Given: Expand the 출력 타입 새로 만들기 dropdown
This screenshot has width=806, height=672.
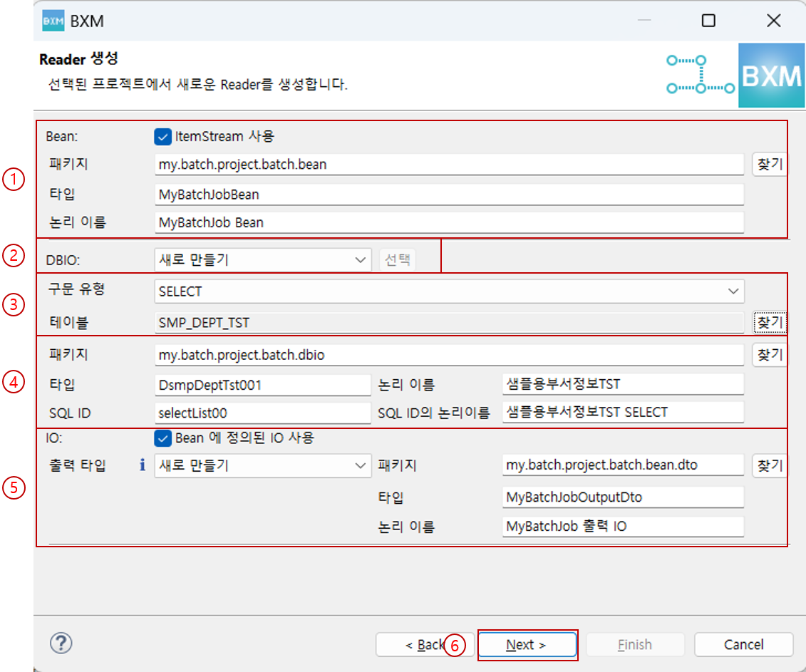Looking at the screenshot, I should pyautogui.click(x=262, y=465).
